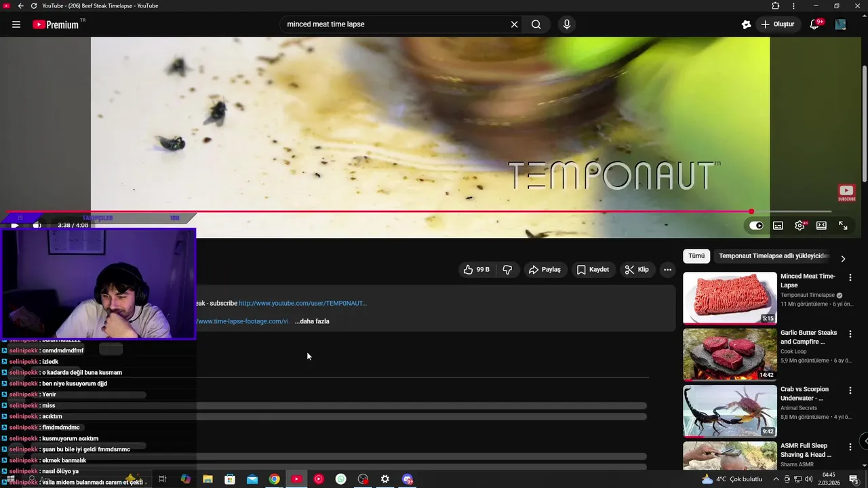The image size is (868, 488).
Task: Clear the search text with X
Action: [x=514, y=24]
